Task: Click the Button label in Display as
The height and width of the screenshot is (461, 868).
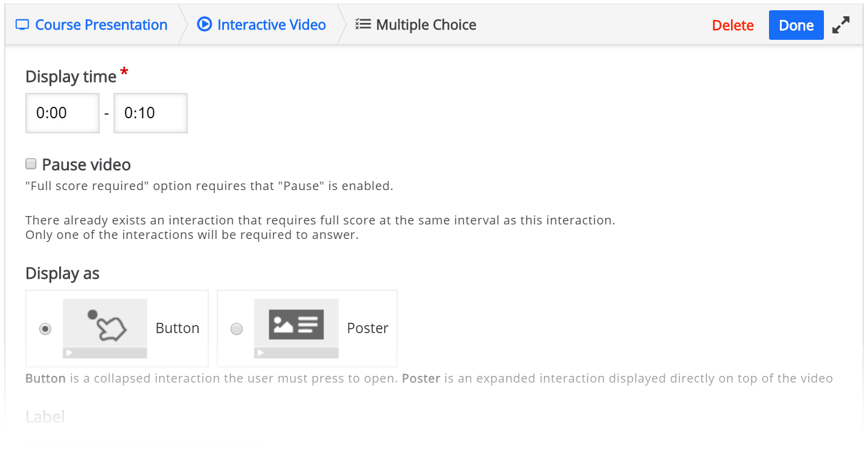Action: pyautogui.click(x=177, y=328)
